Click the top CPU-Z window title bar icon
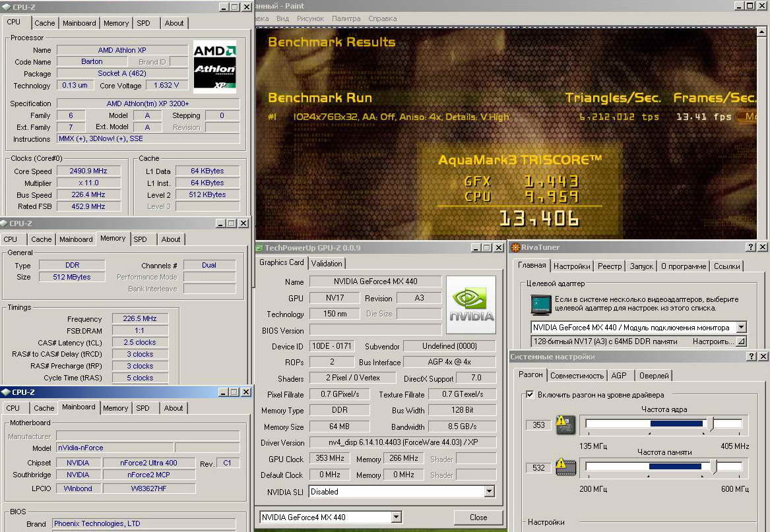 tap(6, 7)
